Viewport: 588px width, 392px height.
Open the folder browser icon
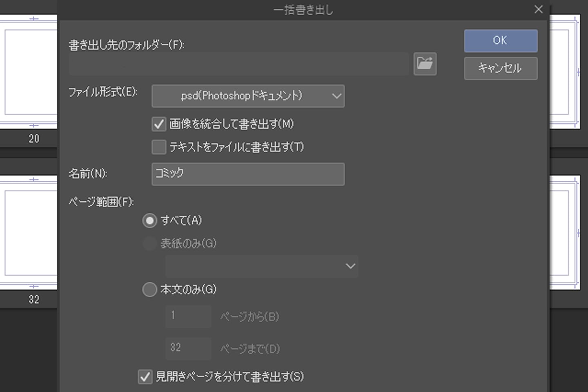[425, 64]
